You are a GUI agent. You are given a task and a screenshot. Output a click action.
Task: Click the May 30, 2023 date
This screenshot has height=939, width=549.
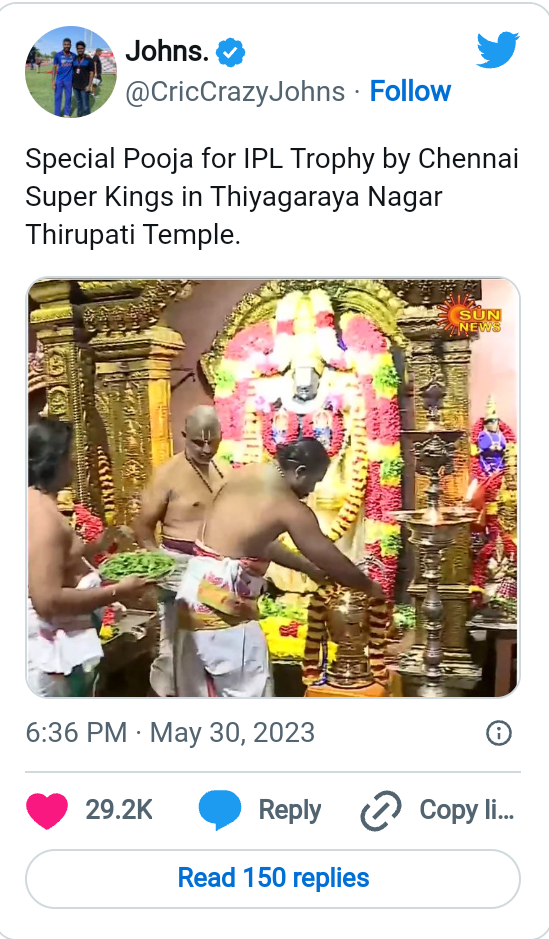232,732
